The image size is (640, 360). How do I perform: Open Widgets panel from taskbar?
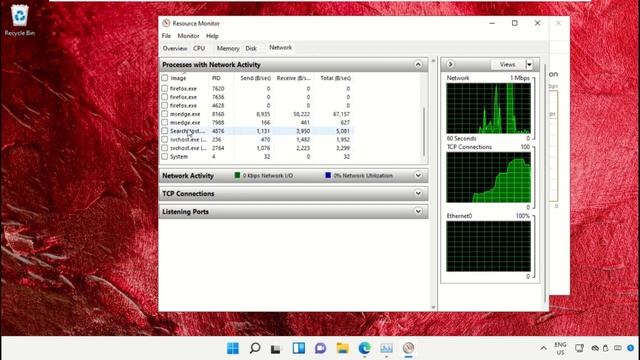298,348
